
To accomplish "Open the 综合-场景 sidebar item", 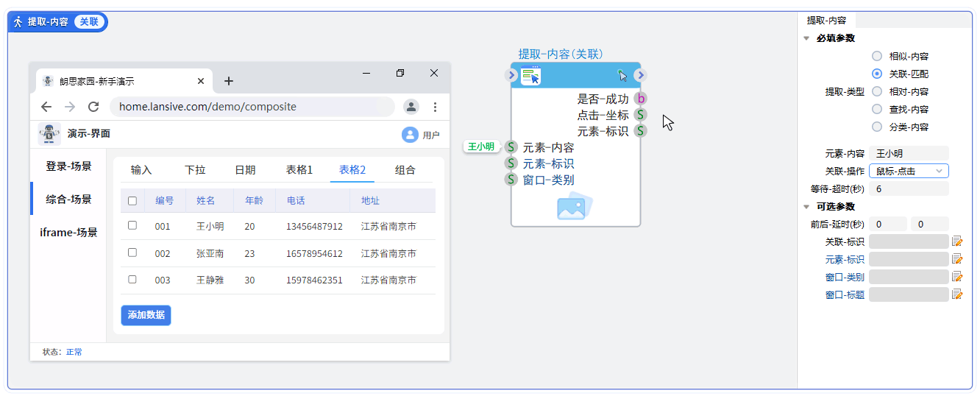I will coord(68,199).
